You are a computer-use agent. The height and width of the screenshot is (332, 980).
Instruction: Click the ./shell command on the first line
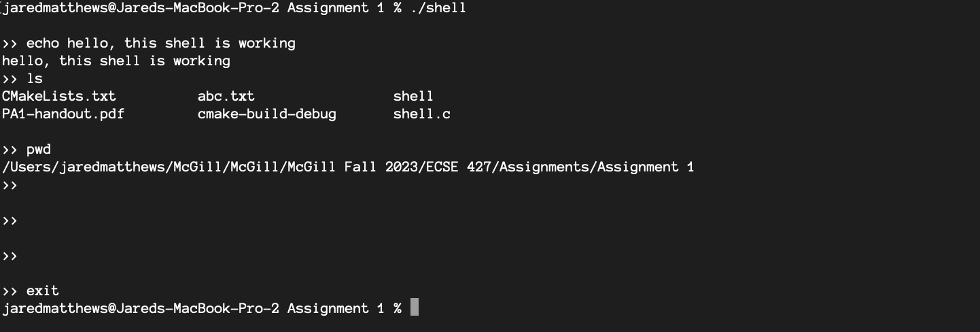438,8
